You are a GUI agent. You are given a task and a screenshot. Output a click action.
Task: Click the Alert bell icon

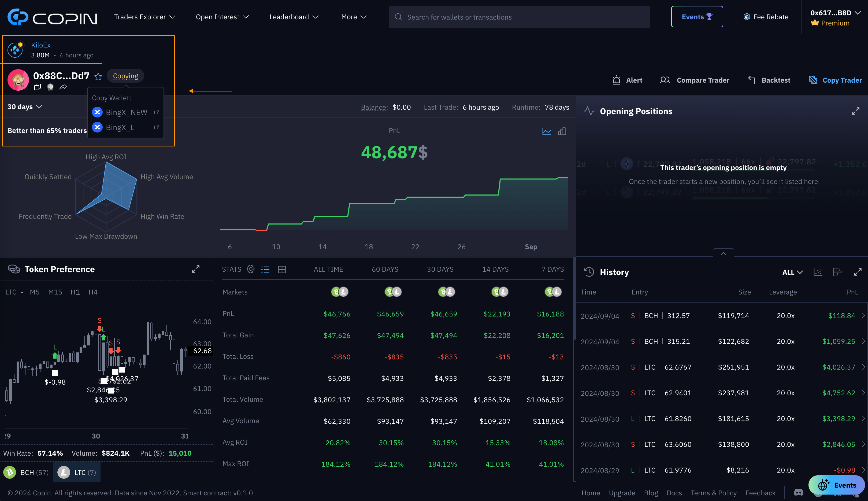(617, 80)
